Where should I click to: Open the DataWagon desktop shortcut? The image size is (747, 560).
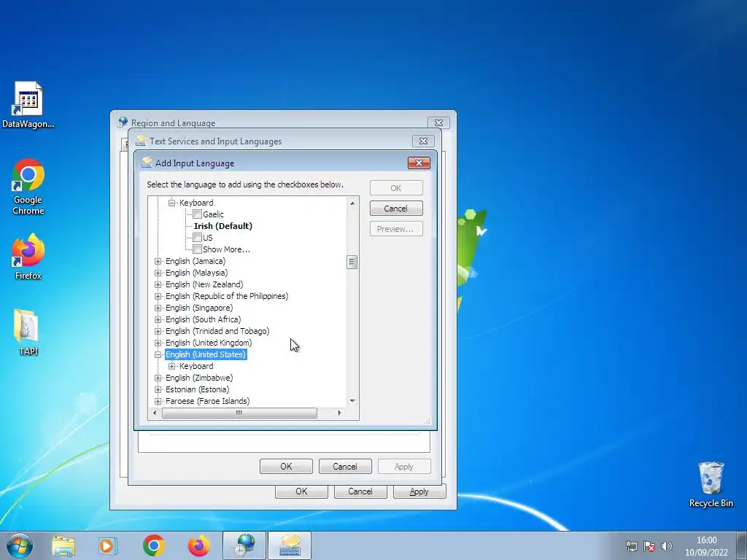(x=28, y=105)
